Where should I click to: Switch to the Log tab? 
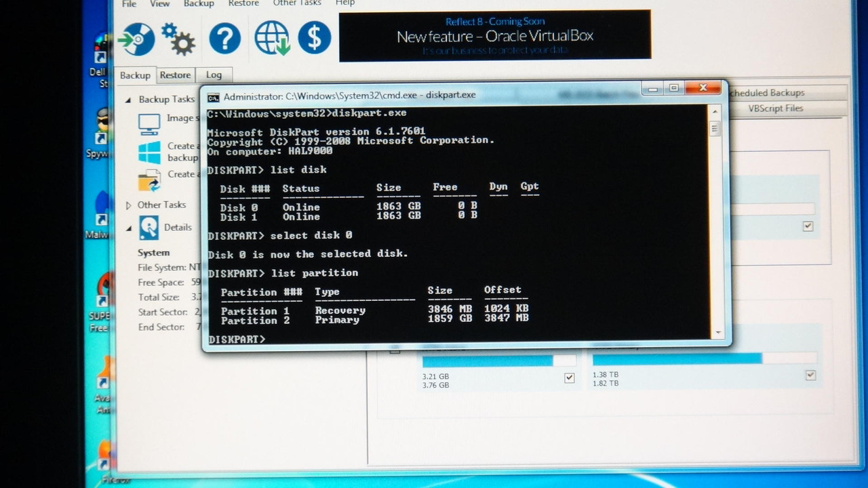[214, 75]
